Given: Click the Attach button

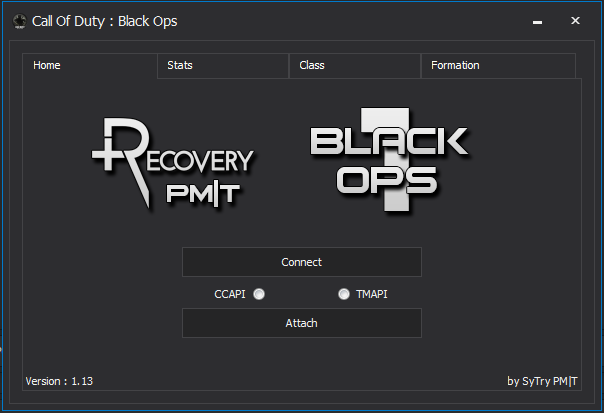Looking at the screenshot, I should (x=302, y=323).
